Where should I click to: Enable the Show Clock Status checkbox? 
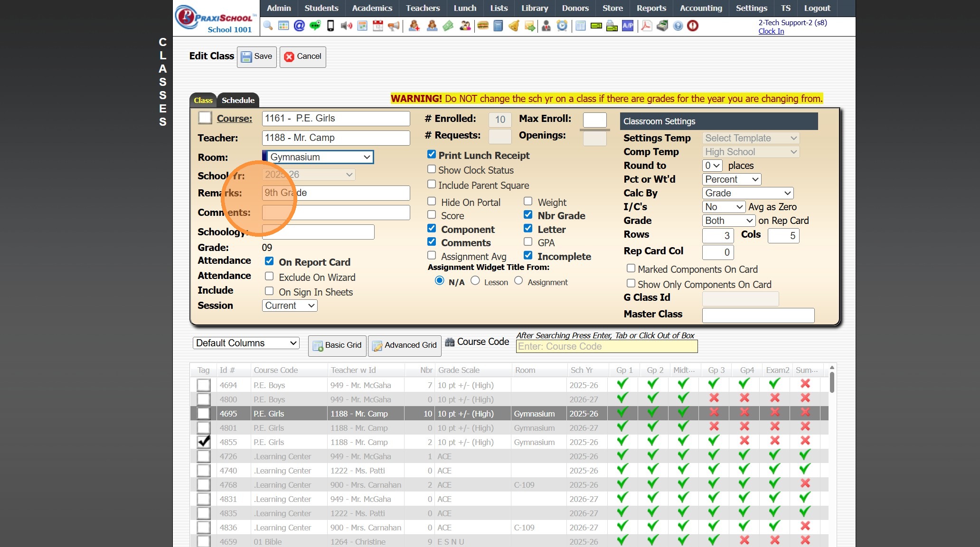[x=432, y=169]
